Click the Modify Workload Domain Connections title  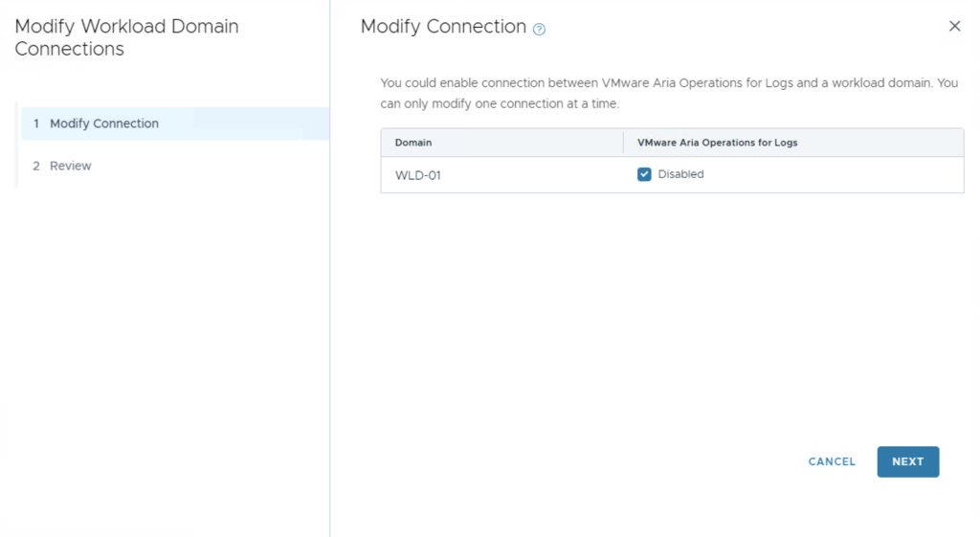click(126, 37)
